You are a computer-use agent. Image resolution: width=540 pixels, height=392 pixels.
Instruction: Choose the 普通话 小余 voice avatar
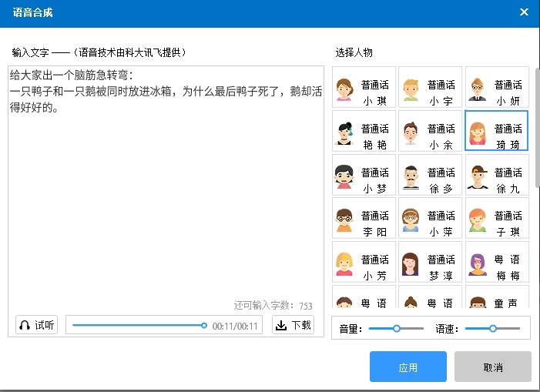pyautogui.click(x=430, y=131)
